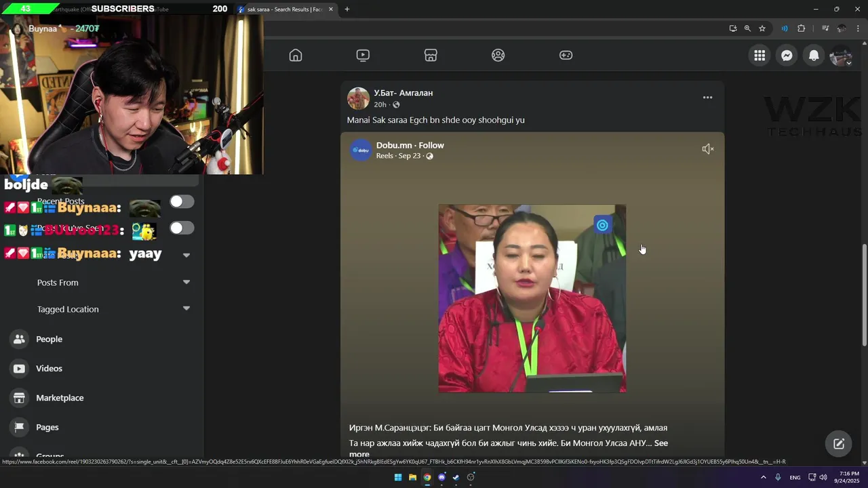This screenshot has width=868, height=488.
Task: Open Facebook Gaming controller icon
Action: pyautogui.click(x=566, y=56)
